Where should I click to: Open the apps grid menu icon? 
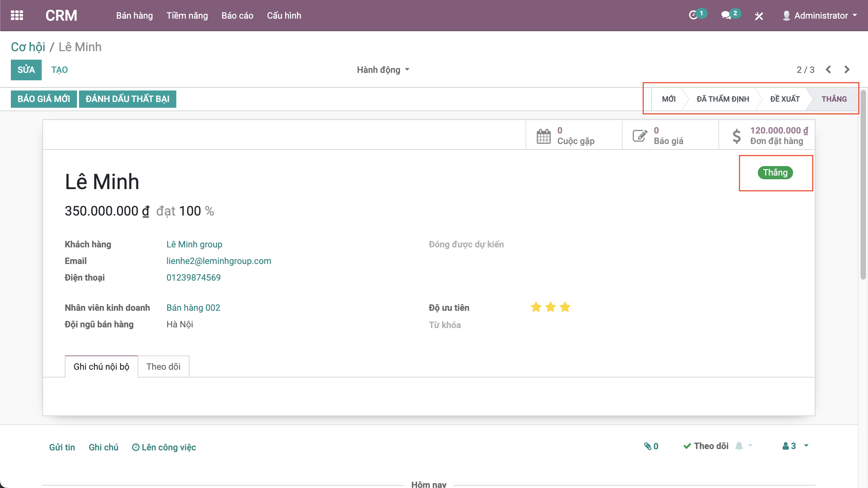tap(17, 16)
